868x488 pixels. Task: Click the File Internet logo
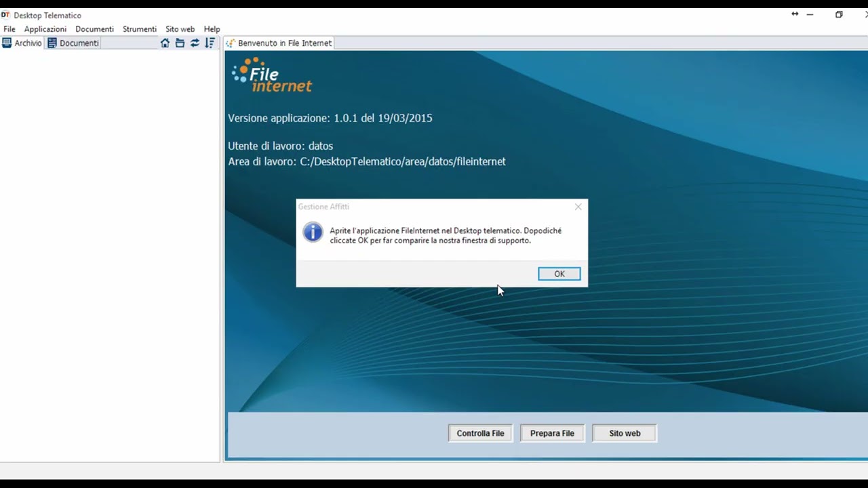[x=271, y=75]
